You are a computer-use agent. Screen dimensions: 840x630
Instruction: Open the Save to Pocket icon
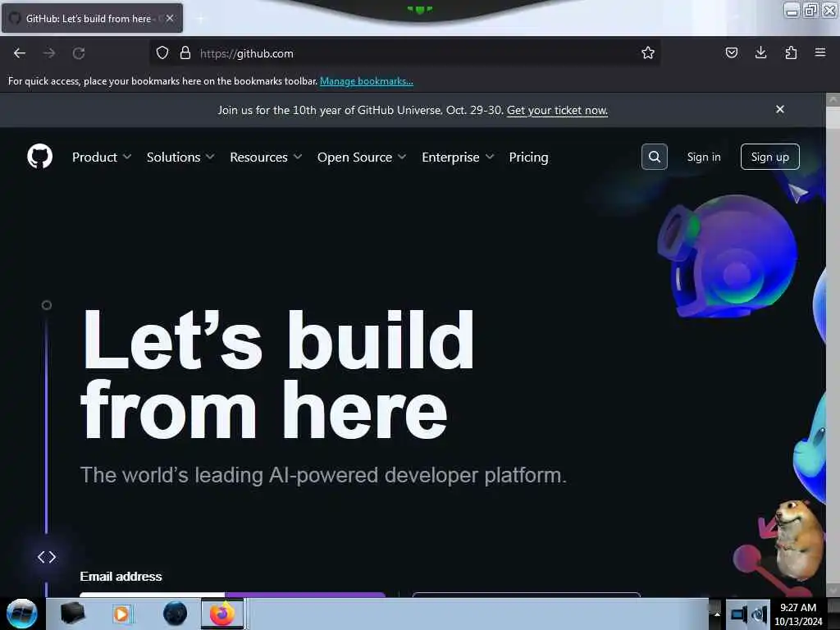point(731,52)
